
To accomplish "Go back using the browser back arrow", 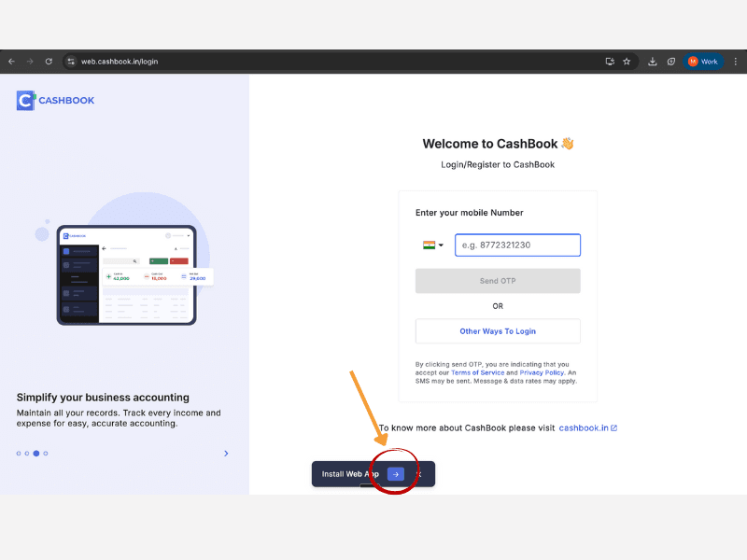I will [11, 62].
